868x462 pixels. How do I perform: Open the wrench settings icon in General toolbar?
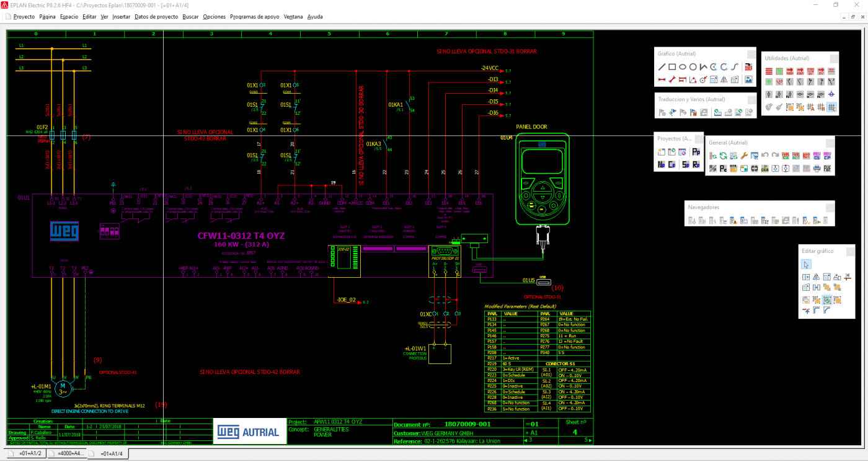[x=744, y=156]
